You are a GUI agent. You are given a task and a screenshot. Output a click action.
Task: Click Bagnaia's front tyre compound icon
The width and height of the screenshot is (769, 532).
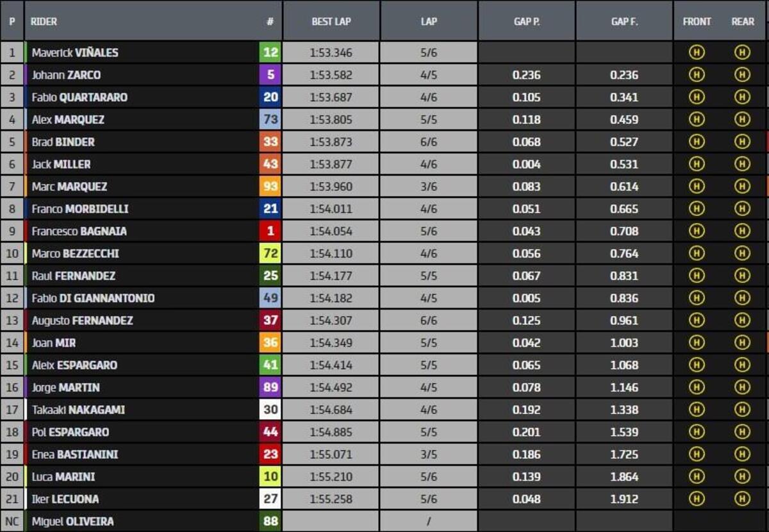tap(697, 231)
